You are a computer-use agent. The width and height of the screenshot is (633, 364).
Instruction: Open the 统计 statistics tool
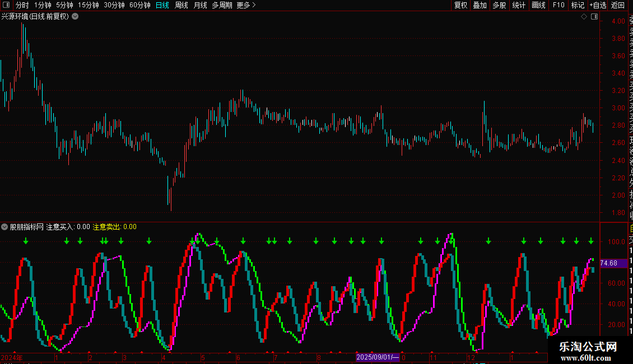pos(519,5)
